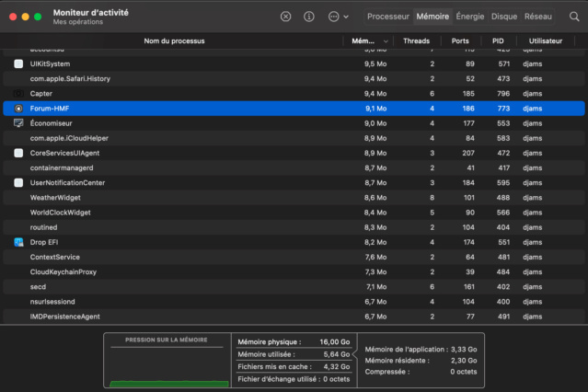The image size is (588, 392).
Task: Select the Drop EFI process row
Action: [294, 242]
